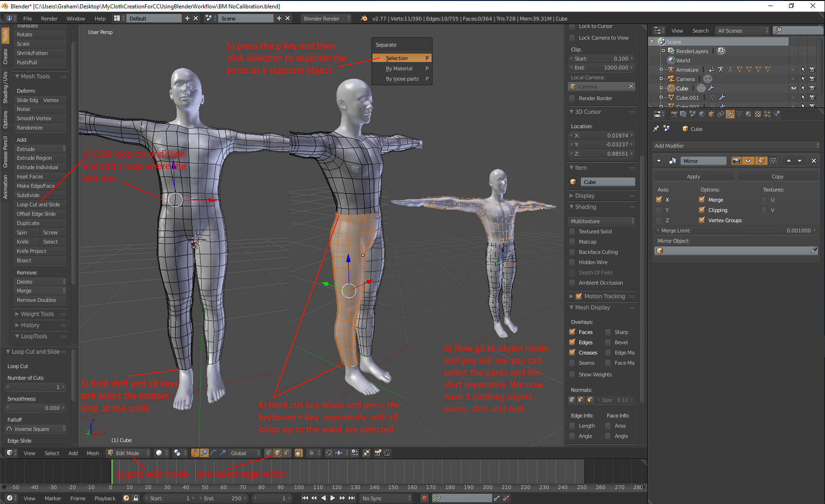Toggle limit selection to visible icon

pyautogui.click(x=299, y=453)
